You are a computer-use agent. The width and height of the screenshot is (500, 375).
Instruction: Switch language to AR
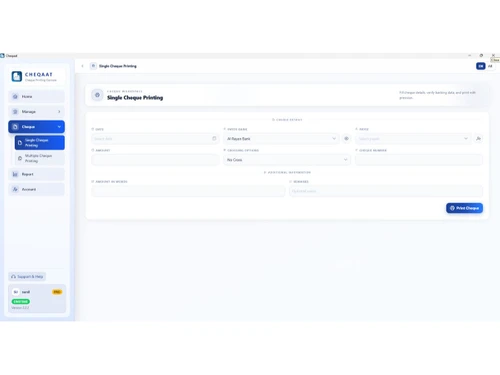point(490,66)
